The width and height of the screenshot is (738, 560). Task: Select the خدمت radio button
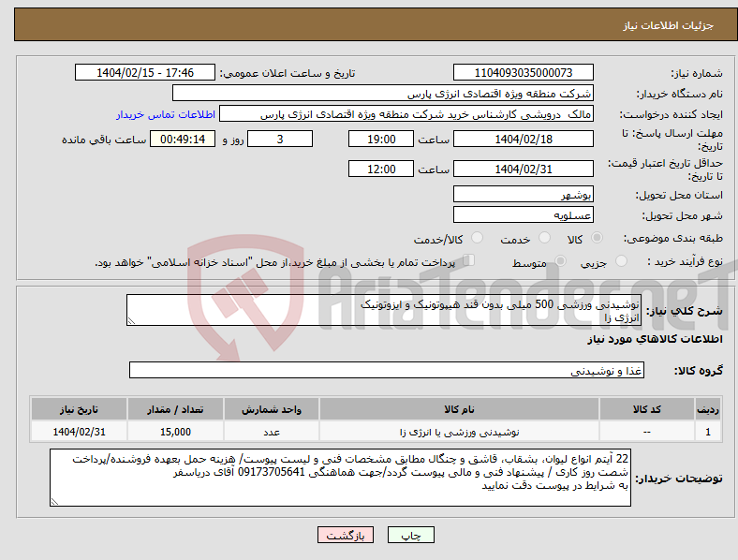[x=544, y=238]
